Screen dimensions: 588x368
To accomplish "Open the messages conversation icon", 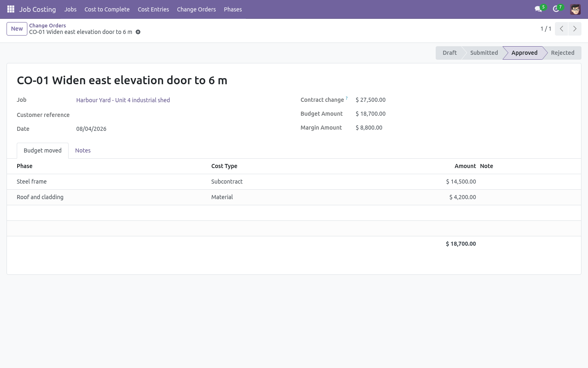I will point(538,9).
